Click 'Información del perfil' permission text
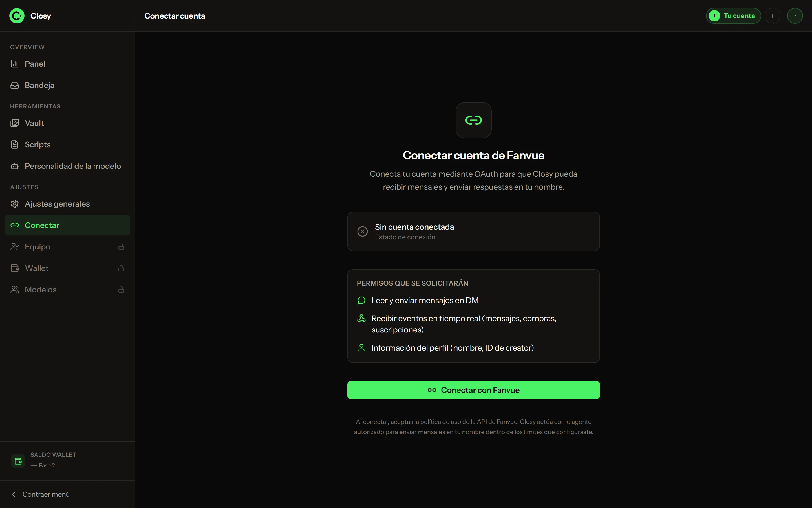 click(452, 348)
